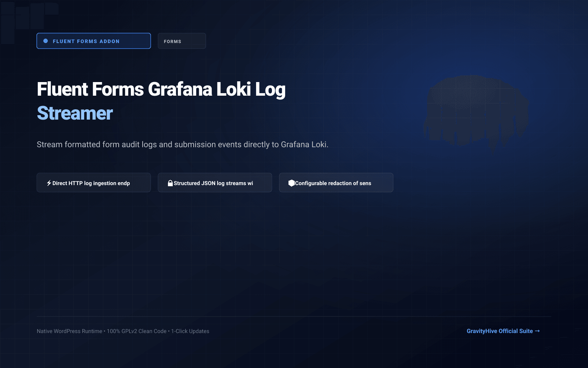Screen dimensions: 588x368
Task: Click the Stream formatted form audit logs description
Action: tap(183, 144)
